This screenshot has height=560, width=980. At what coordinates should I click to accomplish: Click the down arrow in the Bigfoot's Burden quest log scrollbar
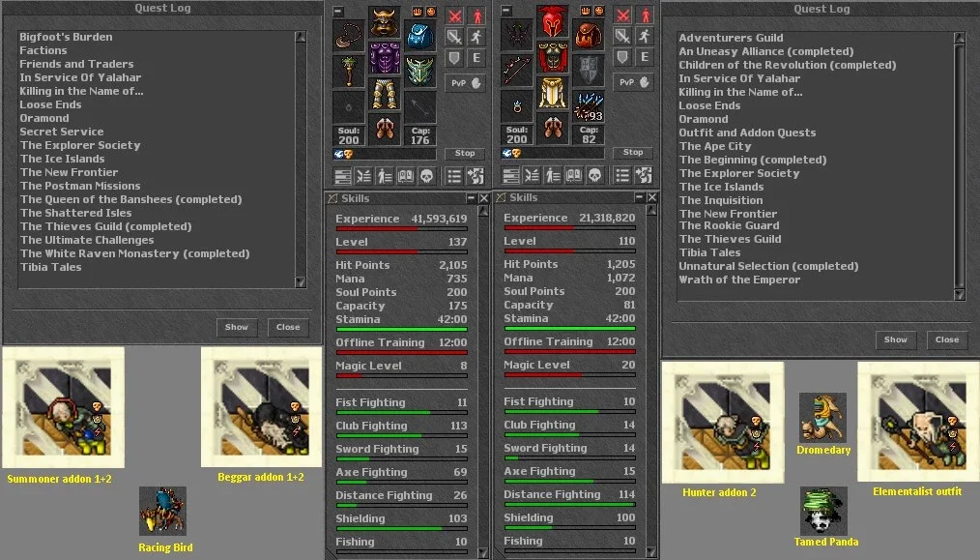(301, 282)
